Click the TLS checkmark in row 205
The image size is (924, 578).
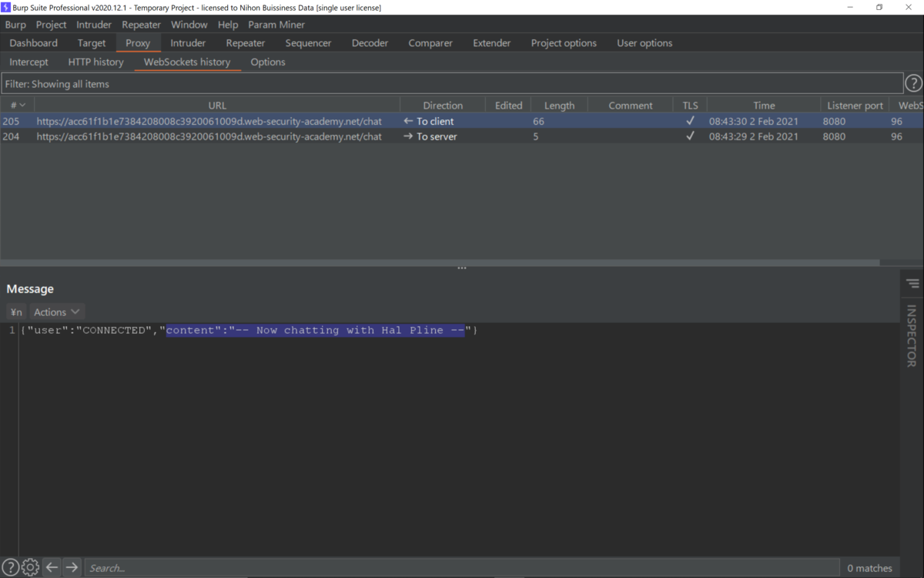(x=690, y=121)
